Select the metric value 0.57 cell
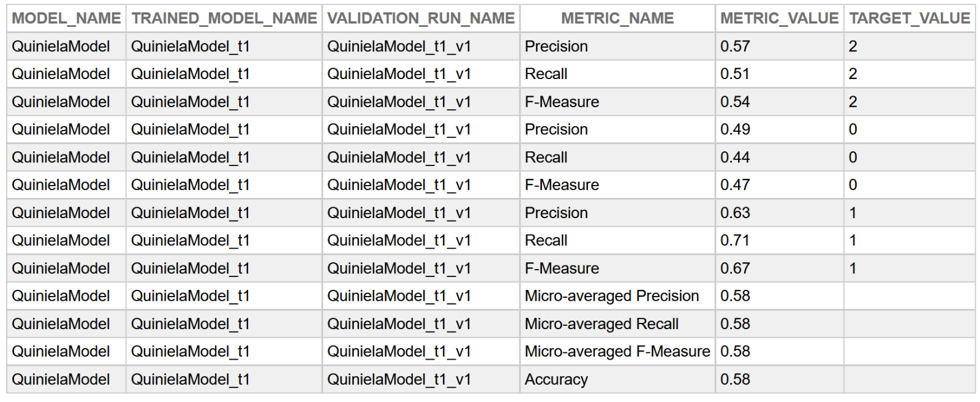This screenshot has height=402, width=980. [735, 47]
